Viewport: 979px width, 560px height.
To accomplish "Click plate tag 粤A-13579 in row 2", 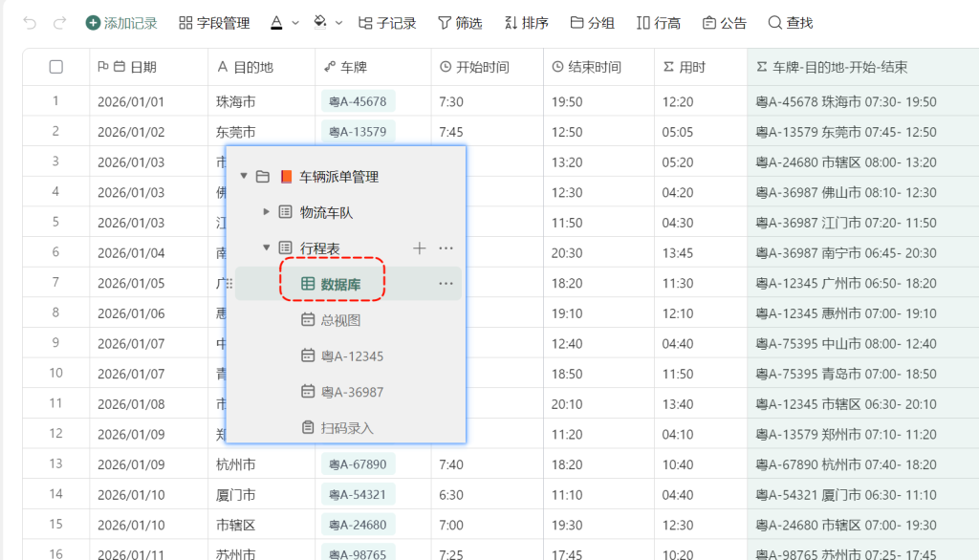I will 358,132.
